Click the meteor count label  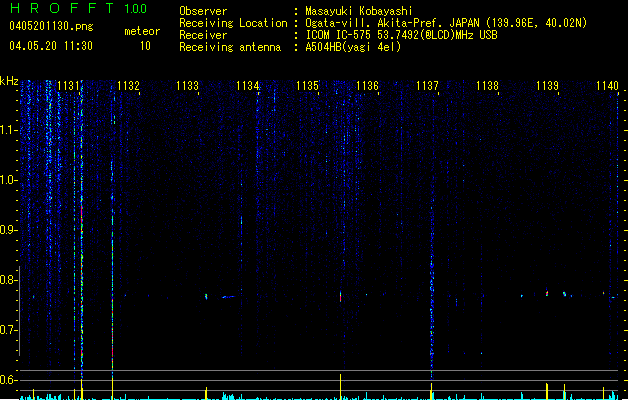pyautogui.click(x=142, y=31)
